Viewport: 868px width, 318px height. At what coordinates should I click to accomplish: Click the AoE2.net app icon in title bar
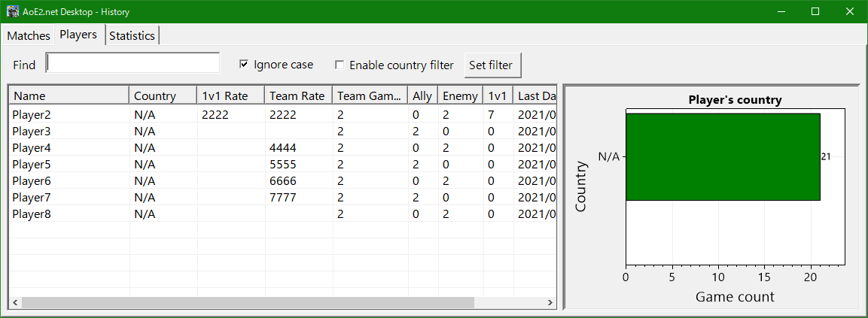[x=13, y=12]
